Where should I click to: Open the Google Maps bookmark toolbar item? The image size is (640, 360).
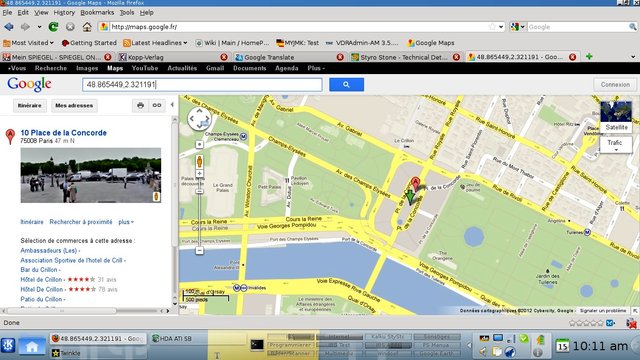pyautogui.click(x=431, y=42)
